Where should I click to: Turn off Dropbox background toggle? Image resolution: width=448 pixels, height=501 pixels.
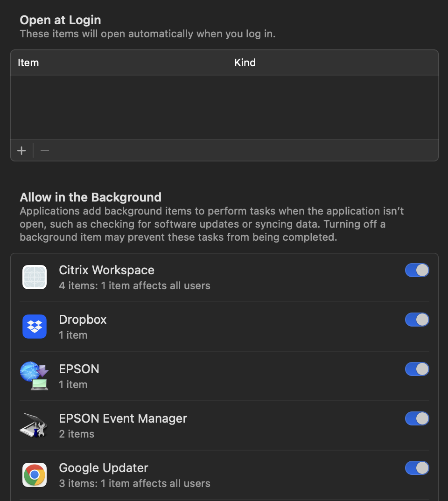417,320
